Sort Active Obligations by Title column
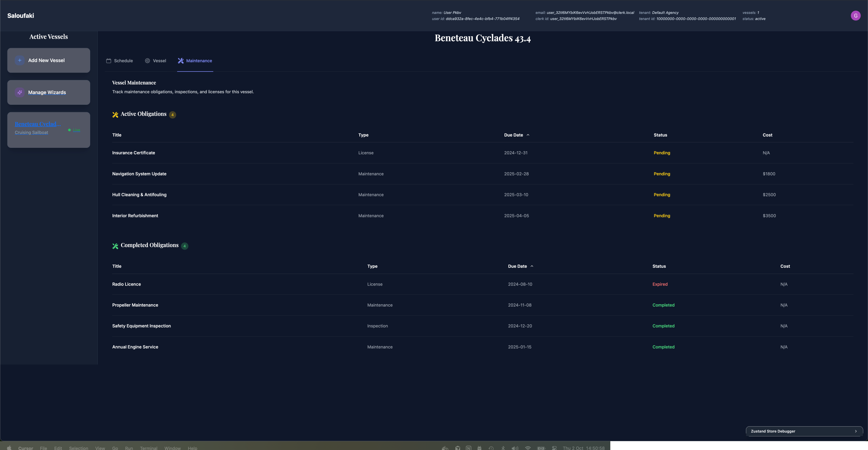Image resolution: width=868 pixels, height=450 pixels. click(117, 135)
